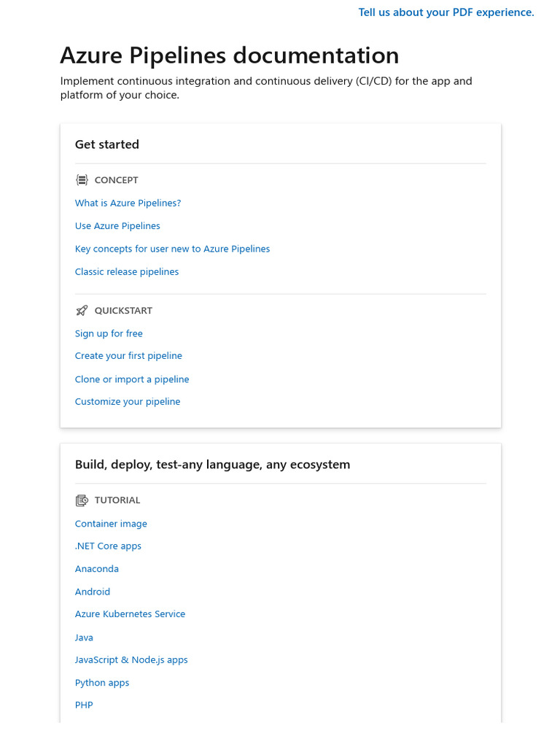Click the Quickstart rocket icon
This screenshot has height=747, width=560.
tap(82, 311)
